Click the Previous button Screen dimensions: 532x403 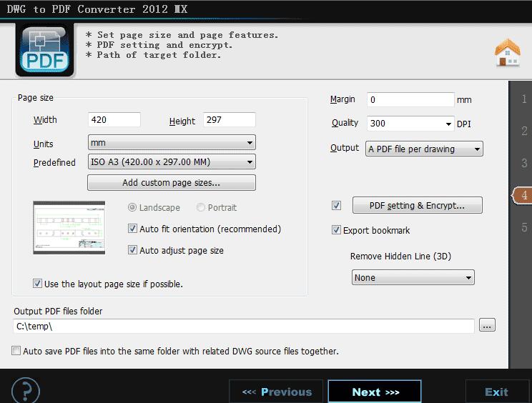click(276, 392)
